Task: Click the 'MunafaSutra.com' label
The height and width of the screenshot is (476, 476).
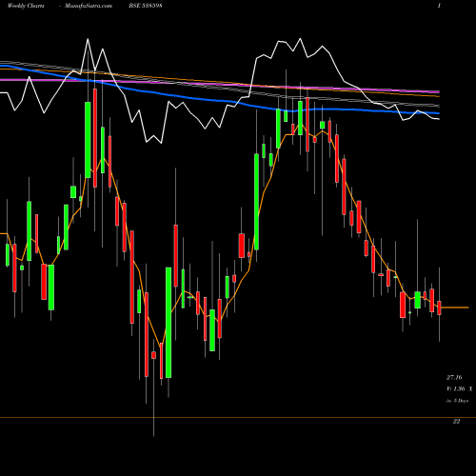Action: point(89,6)
